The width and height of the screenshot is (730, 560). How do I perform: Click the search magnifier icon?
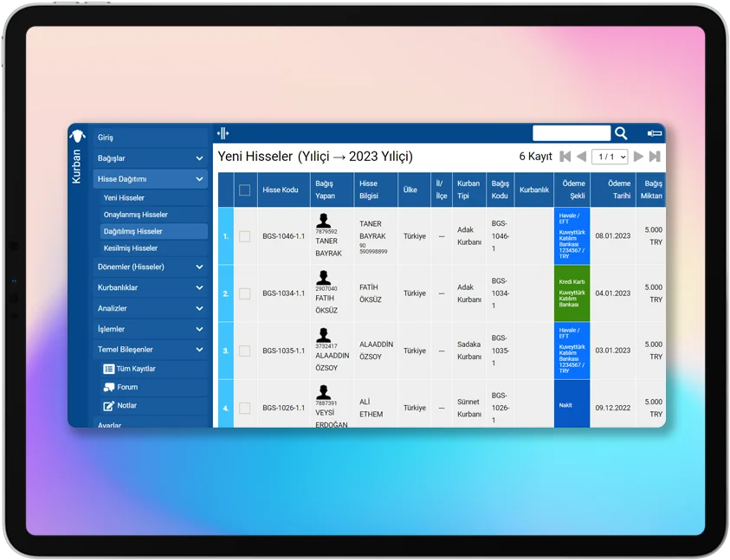621,133
